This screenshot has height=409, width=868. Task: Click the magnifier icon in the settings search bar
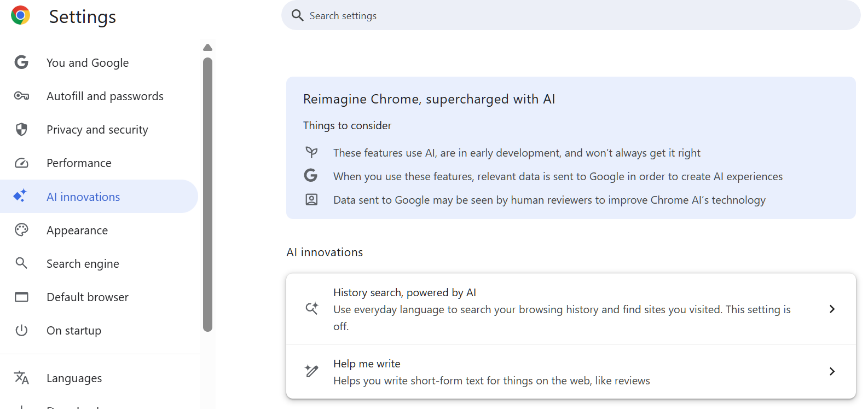297,15
